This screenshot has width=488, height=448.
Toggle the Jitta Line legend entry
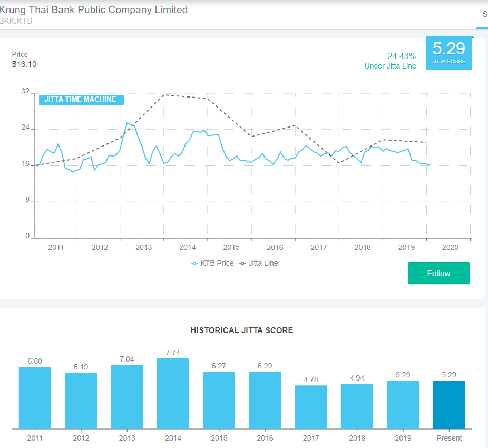click(x=258, y=264)
